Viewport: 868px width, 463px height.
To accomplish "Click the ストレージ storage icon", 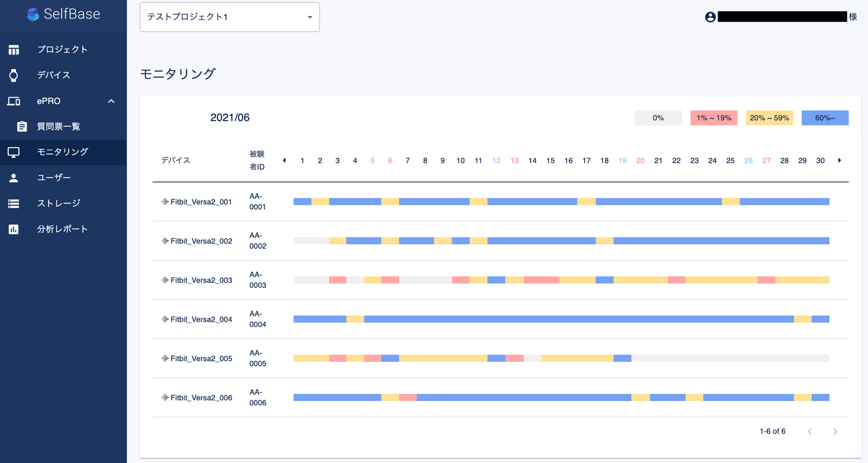I will tap(14, 203).
